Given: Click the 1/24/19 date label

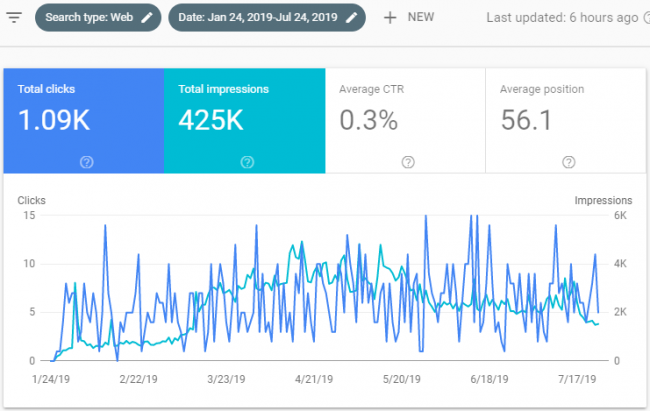Looking at the screenshot, I should 51,379.
